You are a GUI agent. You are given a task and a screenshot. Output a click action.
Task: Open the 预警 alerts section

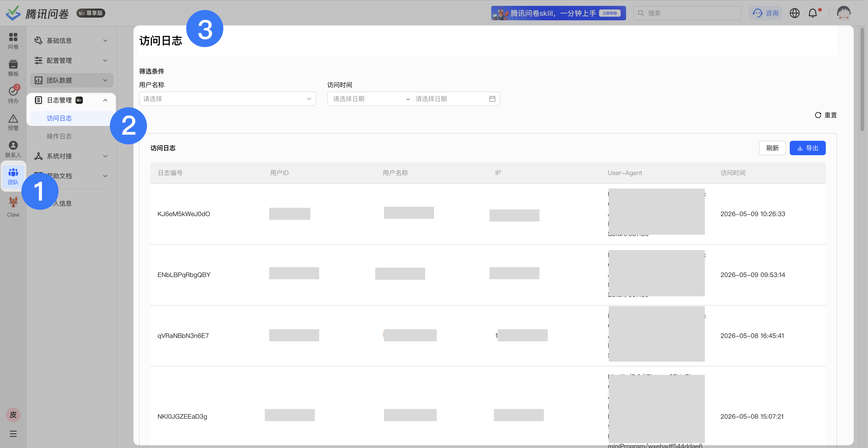tap(13, 122)
